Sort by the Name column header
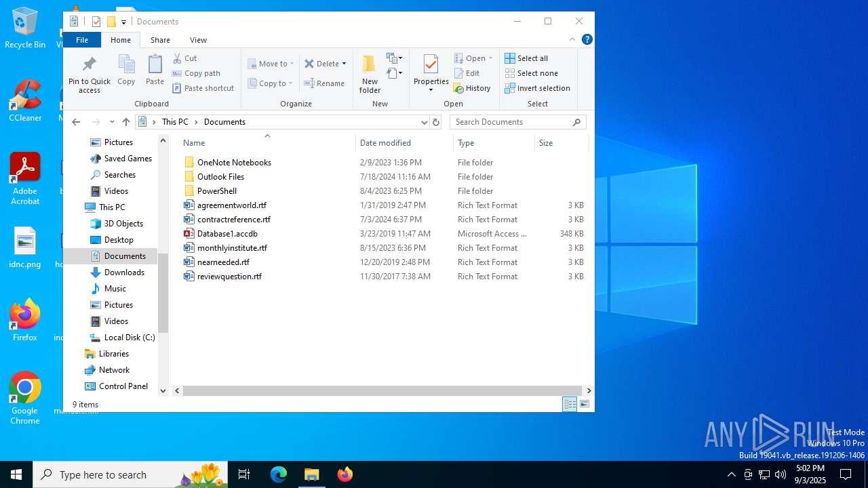The height and width of the screenshot is (488, 868). (x=267, y=143)
